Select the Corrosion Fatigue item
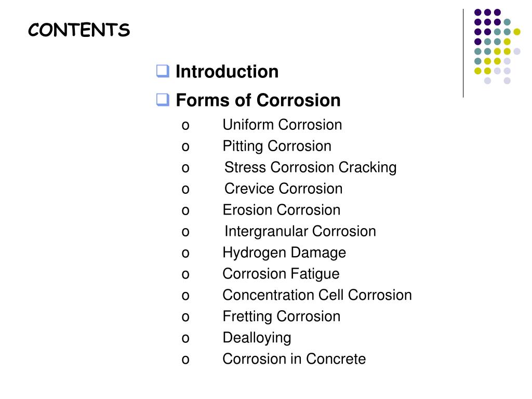 pyautogui.click(x=281, y=274)
